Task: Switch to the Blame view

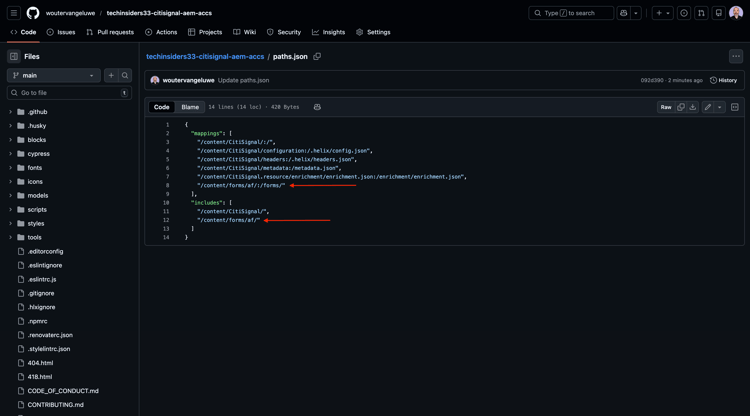Action: point(190,107)
